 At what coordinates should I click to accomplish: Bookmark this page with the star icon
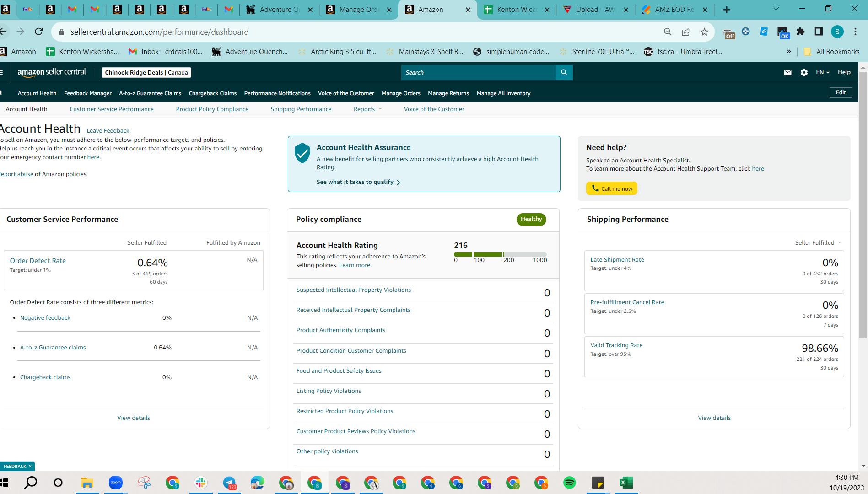click(704, 32)
